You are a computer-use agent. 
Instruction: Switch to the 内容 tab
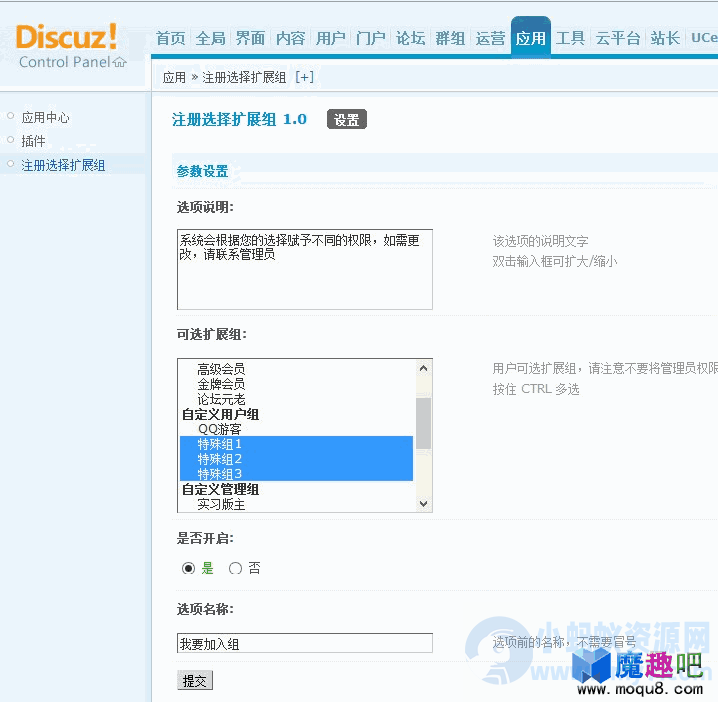(x=291, y=38)
